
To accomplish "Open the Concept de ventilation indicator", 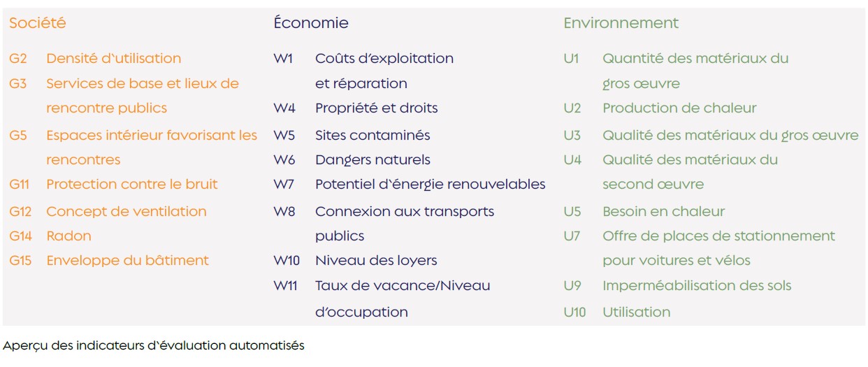I will click(x=126, y=212).
